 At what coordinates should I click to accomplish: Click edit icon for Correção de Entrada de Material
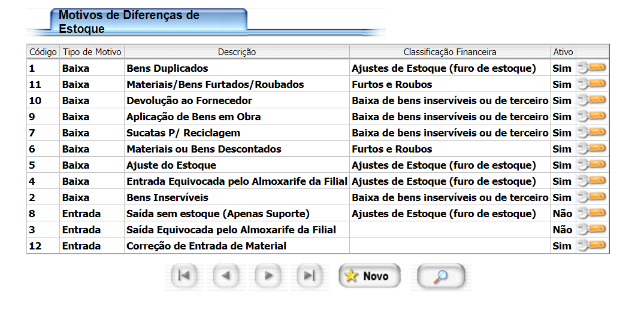click(592, 245)
